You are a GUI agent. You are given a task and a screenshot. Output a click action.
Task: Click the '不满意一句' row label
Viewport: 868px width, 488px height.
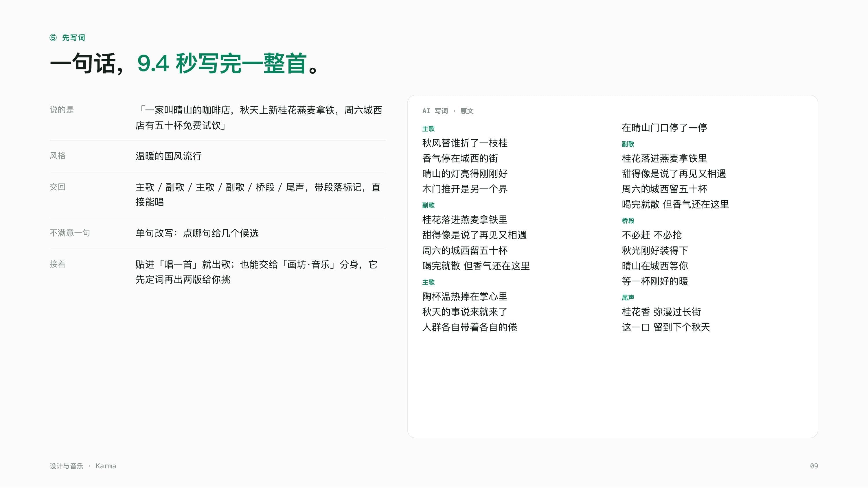70,233
